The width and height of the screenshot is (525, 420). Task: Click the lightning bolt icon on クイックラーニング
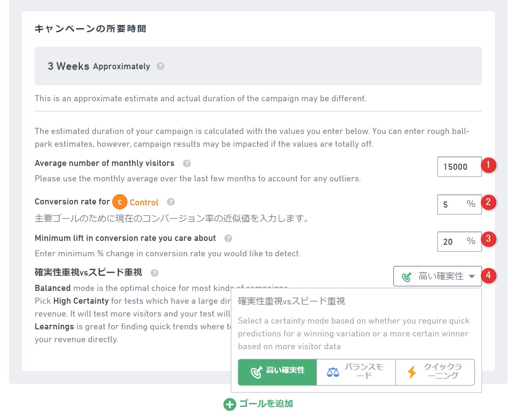[412, 372]
